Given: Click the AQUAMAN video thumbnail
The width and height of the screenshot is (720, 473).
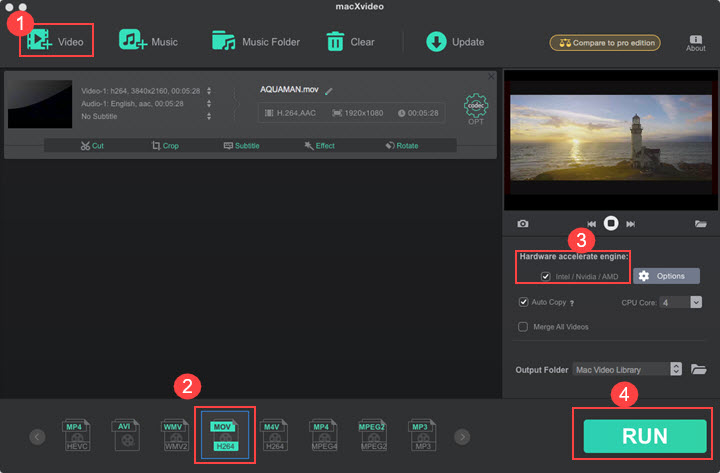Looking at the screenshot, I should (x=40, y=104).
